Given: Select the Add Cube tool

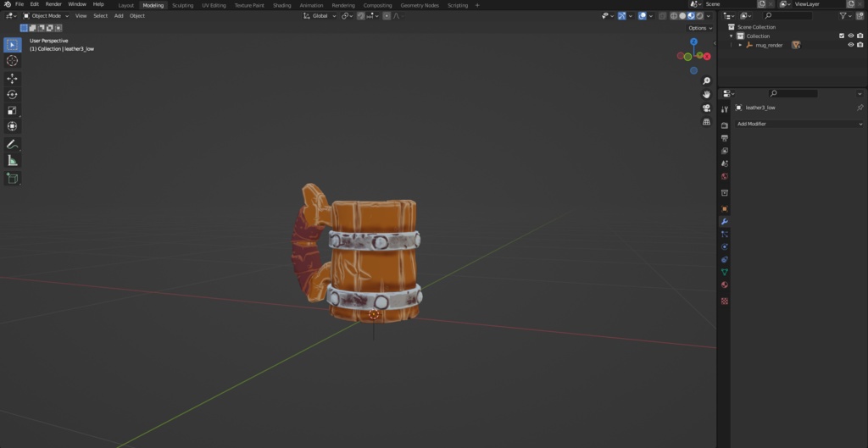Looking at the screenshot, I should coord(12,178).
